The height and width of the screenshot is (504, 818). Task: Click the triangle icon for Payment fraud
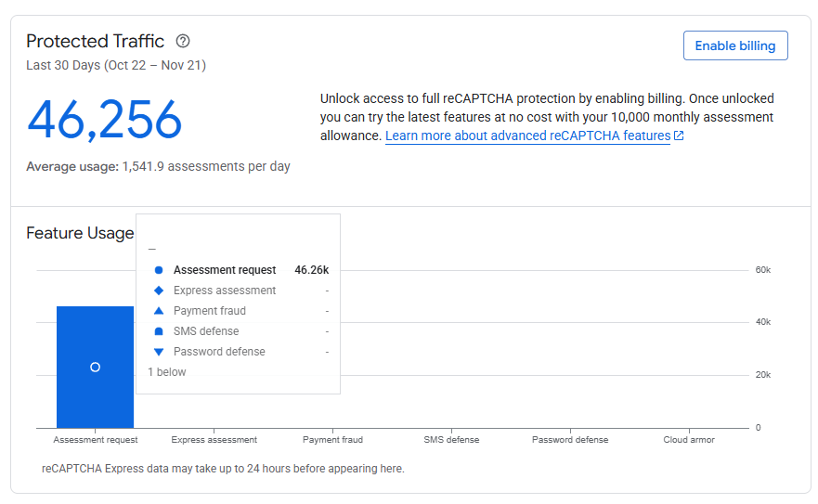pyautogui.click(x=159, y=310)
